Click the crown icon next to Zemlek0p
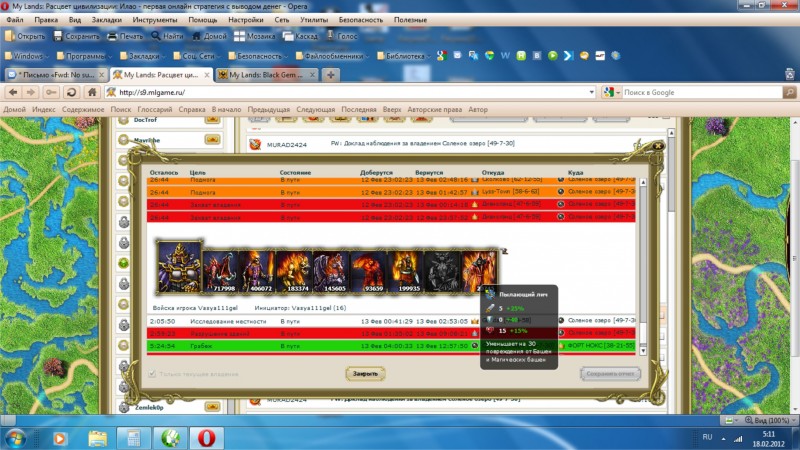Image resolution: width=800 pixels, height=450 pixels. 212,407
